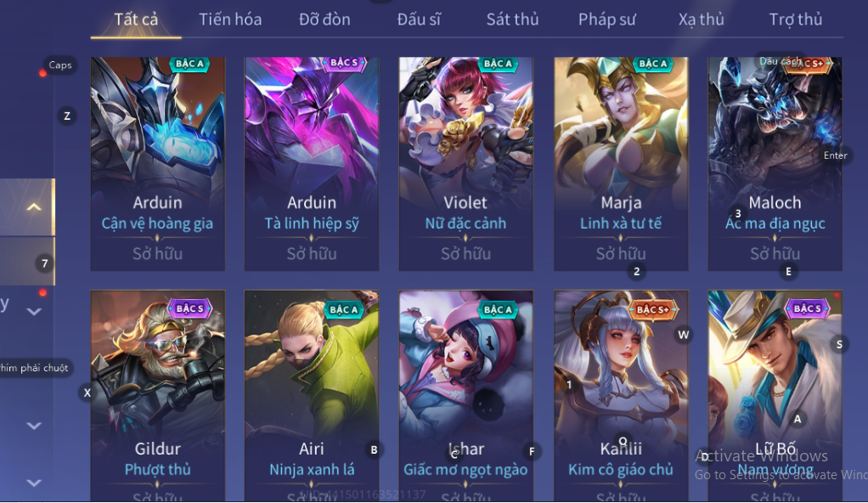
Task: Show heroes under Trợ thủ tab
Action: coord(796,20)
